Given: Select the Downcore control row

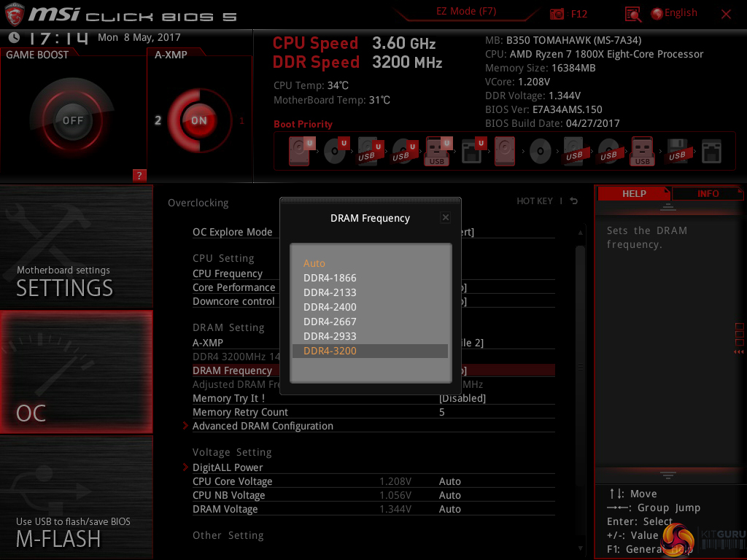Looking at the screenshot, I should coord(373,301).
